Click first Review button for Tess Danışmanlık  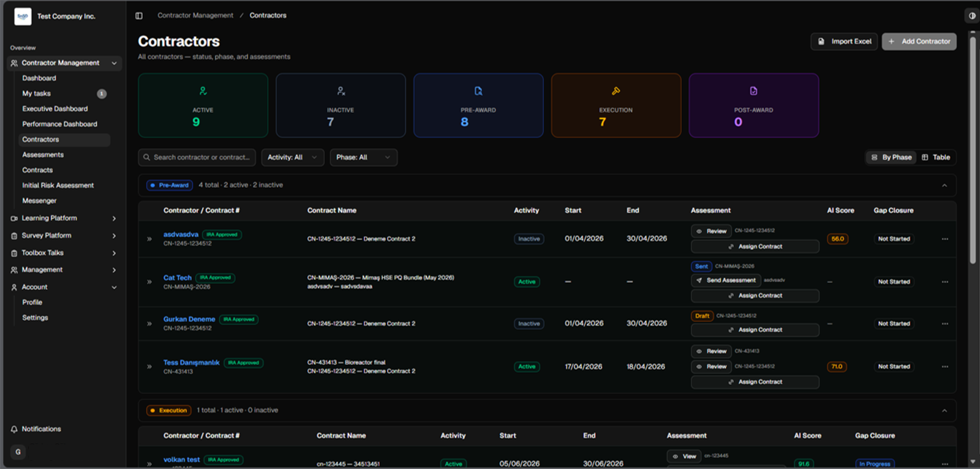[x=711, y=351]
